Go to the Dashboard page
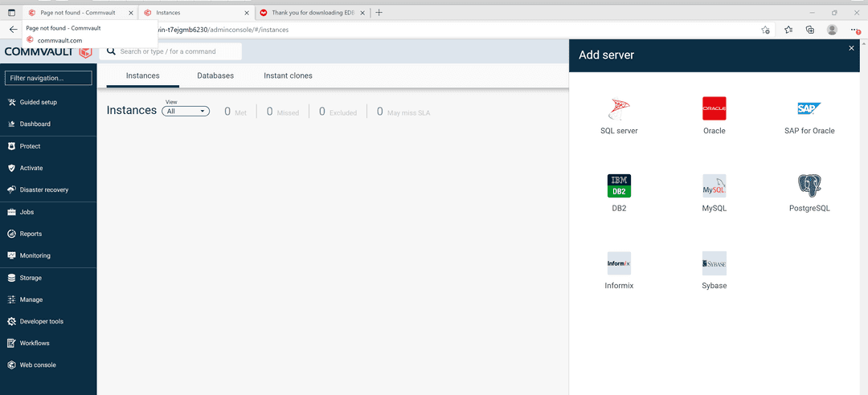 tap(35, 124)
